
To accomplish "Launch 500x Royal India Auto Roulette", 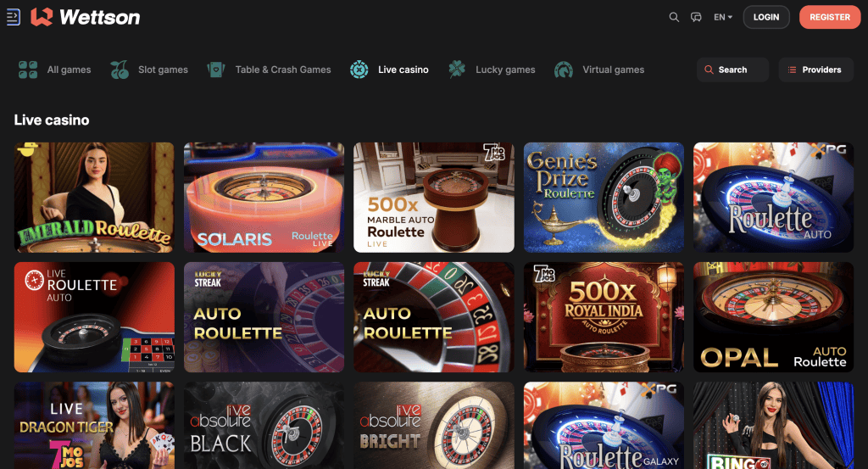I will (604, 317).
